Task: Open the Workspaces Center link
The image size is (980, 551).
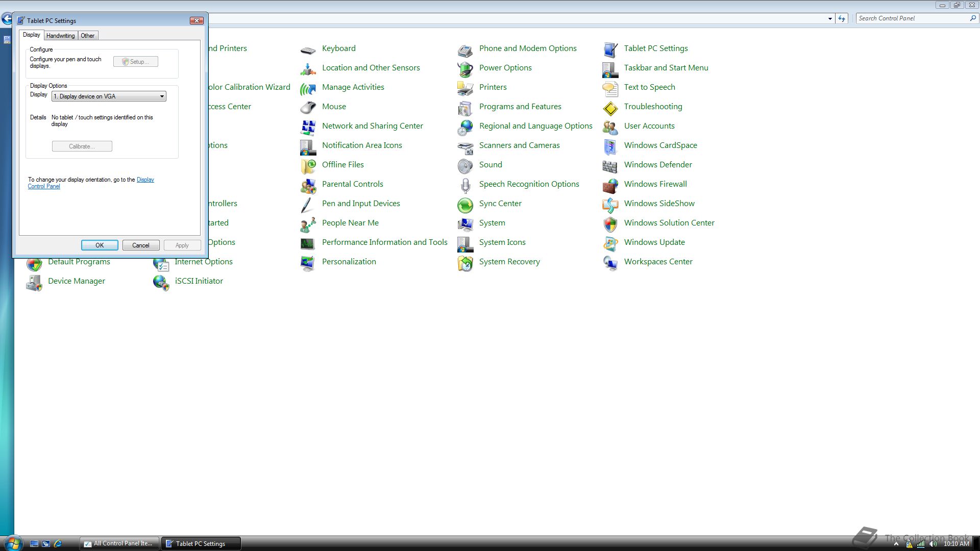Action: click(658, 261)
